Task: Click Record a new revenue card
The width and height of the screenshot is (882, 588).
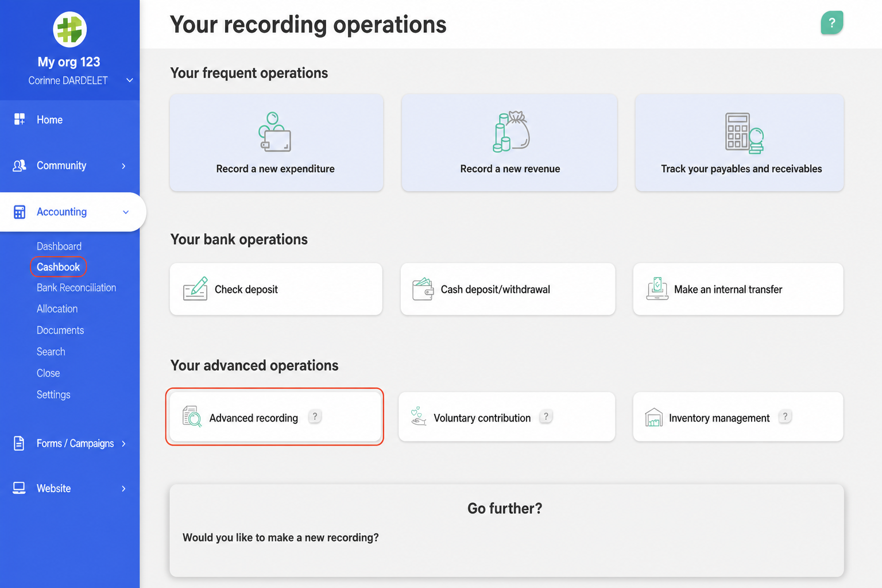Action: [509, 142]
